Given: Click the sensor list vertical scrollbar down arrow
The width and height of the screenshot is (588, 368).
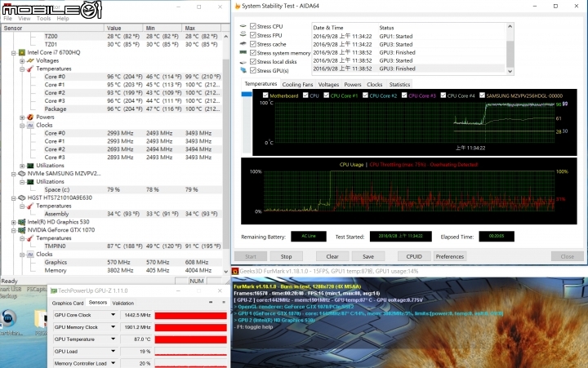Looking at the screenshot, I should pyautogui.click(x=225, y=272).
